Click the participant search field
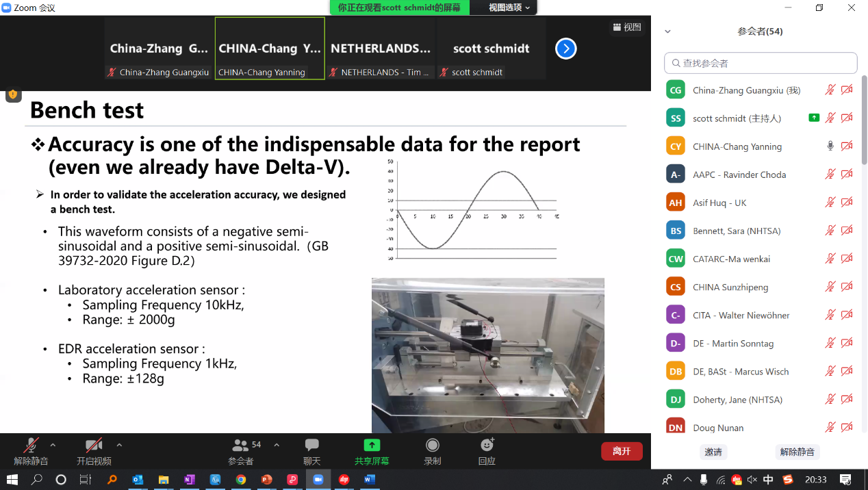 [761, 63]
